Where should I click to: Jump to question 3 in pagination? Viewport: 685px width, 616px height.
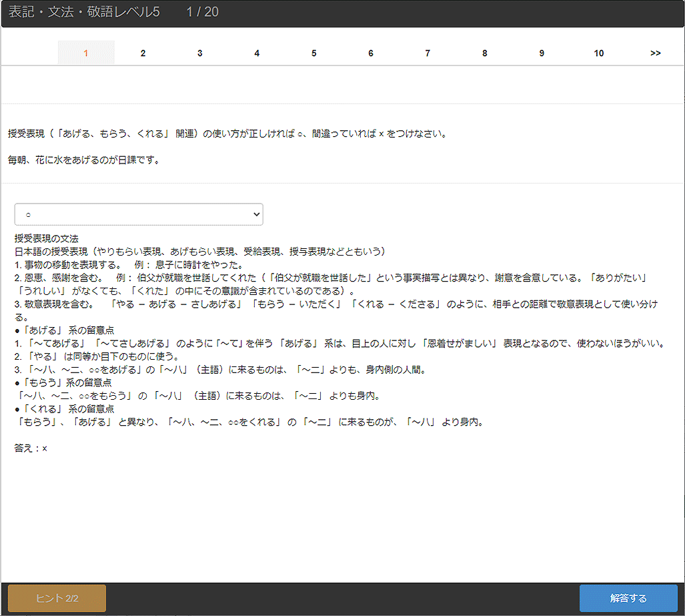point(199,53)
